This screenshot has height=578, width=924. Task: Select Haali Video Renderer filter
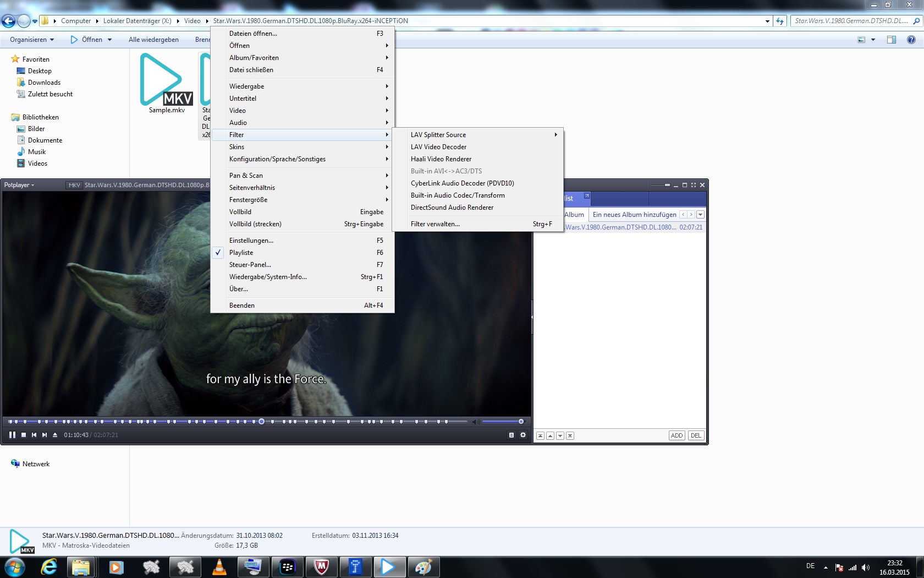(x=478, y=159)
